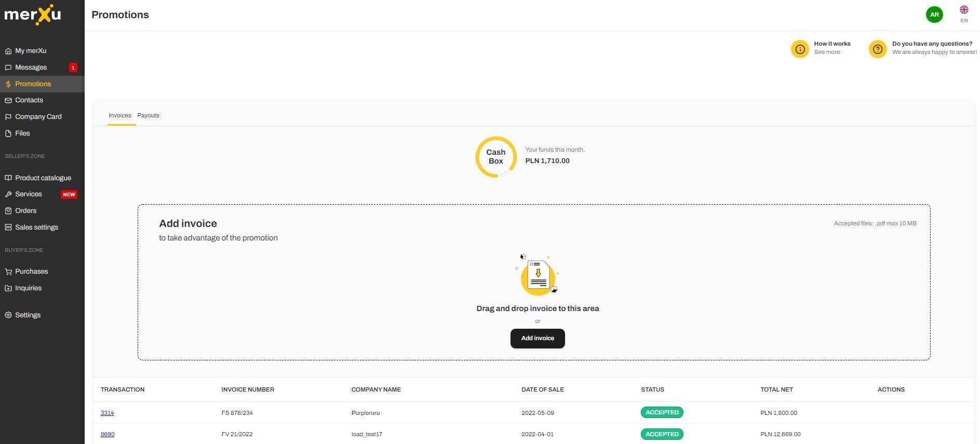Screen dimensions: 980x444
Task: Click the Contacts envelope icon
Action: tap(8, 100)
